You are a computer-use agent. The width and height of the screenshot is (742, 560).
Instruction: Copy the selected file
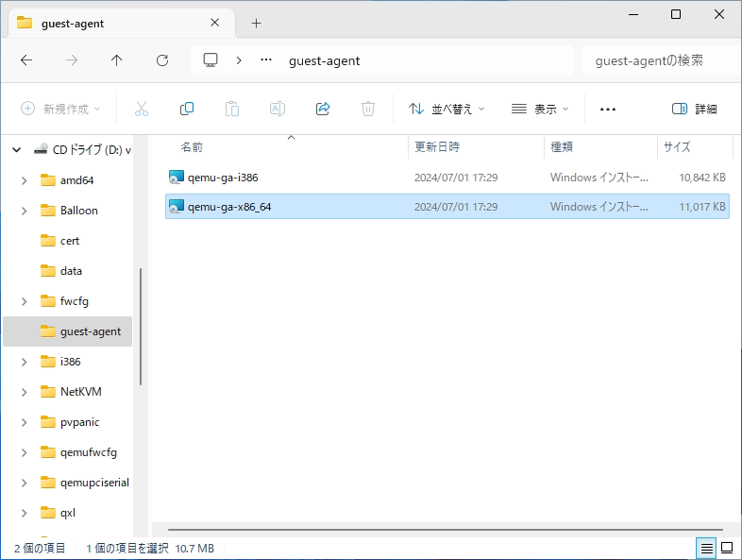187,109
